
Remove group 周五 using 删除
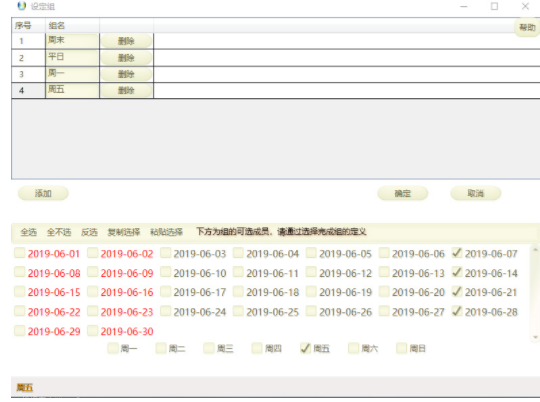(x=126, y=90)
